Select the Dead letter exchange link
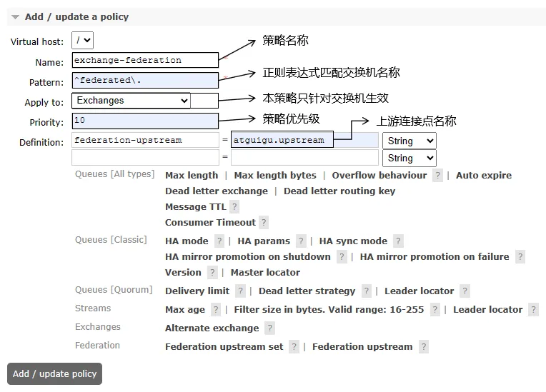 (x=216, y=191)
